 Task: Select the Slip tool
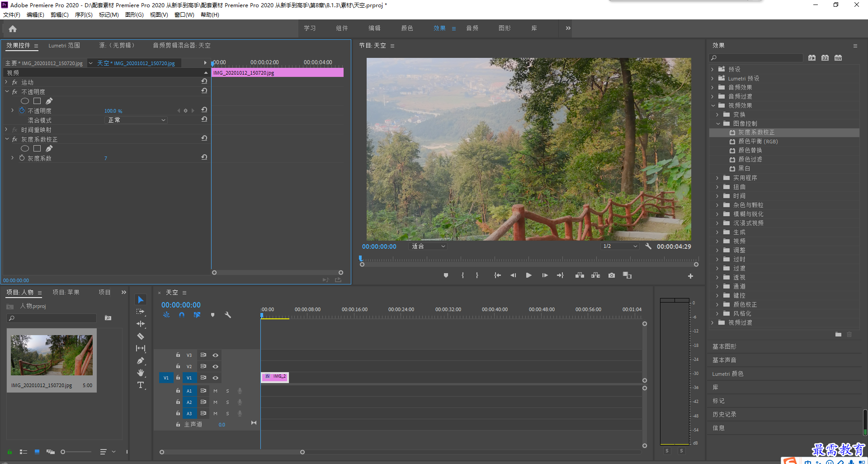141,348
